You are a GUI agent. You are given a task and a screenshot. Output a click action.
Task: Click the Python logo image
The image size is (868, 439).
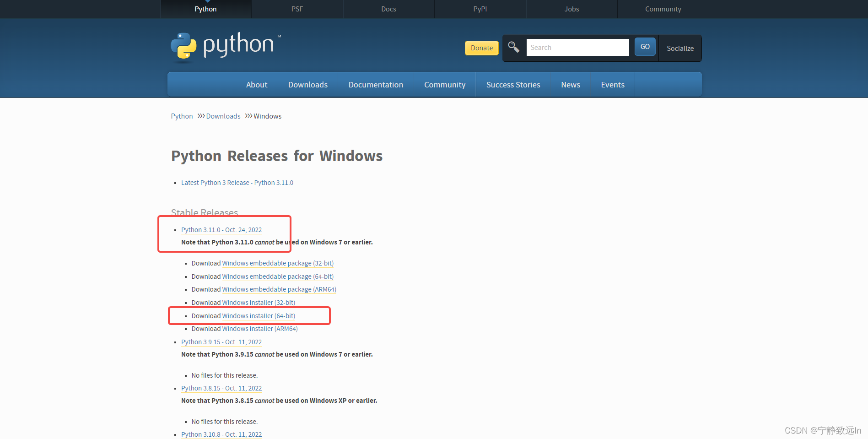pyautogui.click(x=226, y=46)
